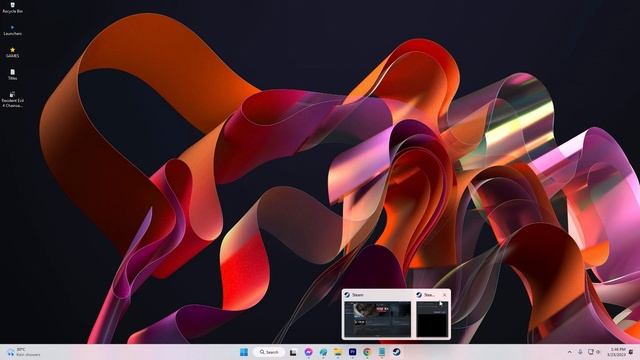Open the volume tray icon
This screenshot has height=360, width=640.
(598, 352)
